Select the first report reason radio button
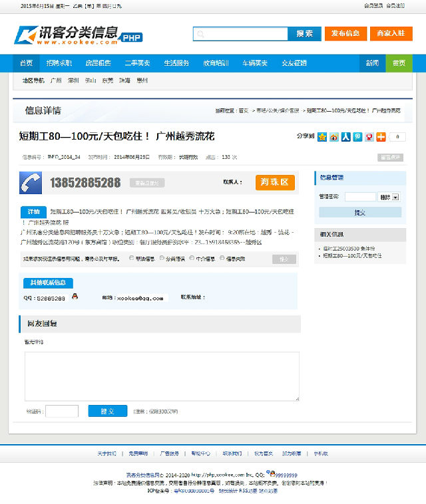The height and width of the screenshot is (504, 426). click(131, 258)
